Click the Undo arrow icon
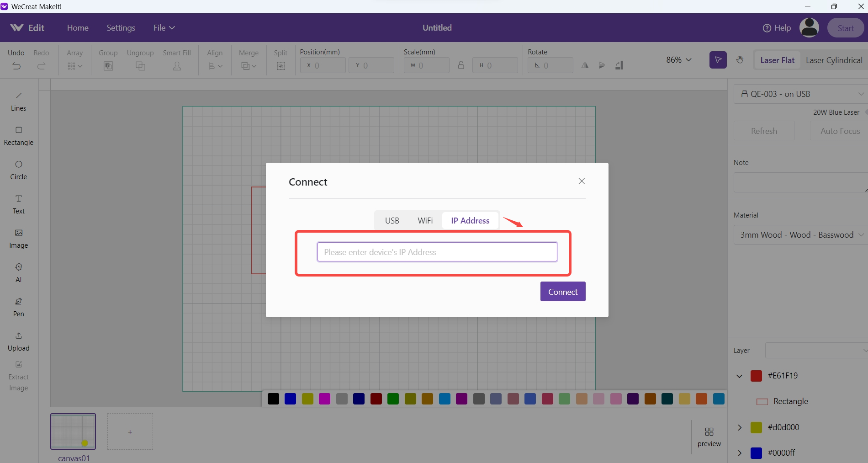The image size is (868, 463). point(16,66)
